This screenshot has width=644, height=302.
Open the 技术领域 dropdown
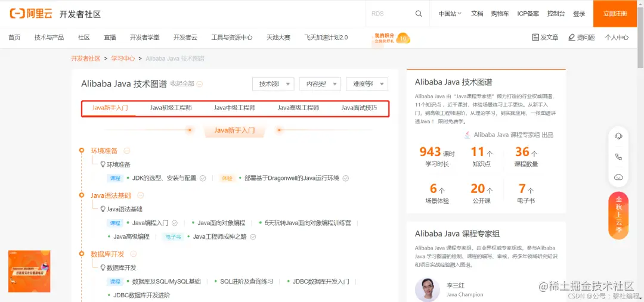(273, 84)
